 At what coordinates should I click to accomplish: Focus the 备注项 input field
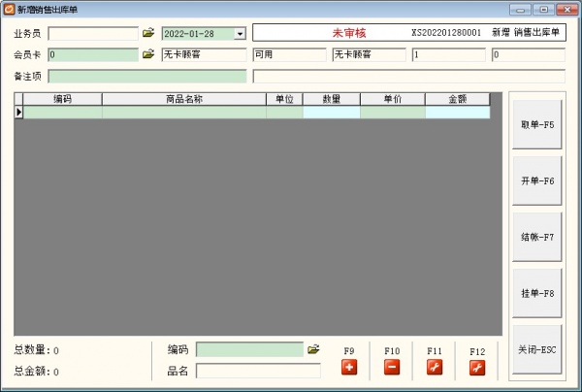coord(147,77)
